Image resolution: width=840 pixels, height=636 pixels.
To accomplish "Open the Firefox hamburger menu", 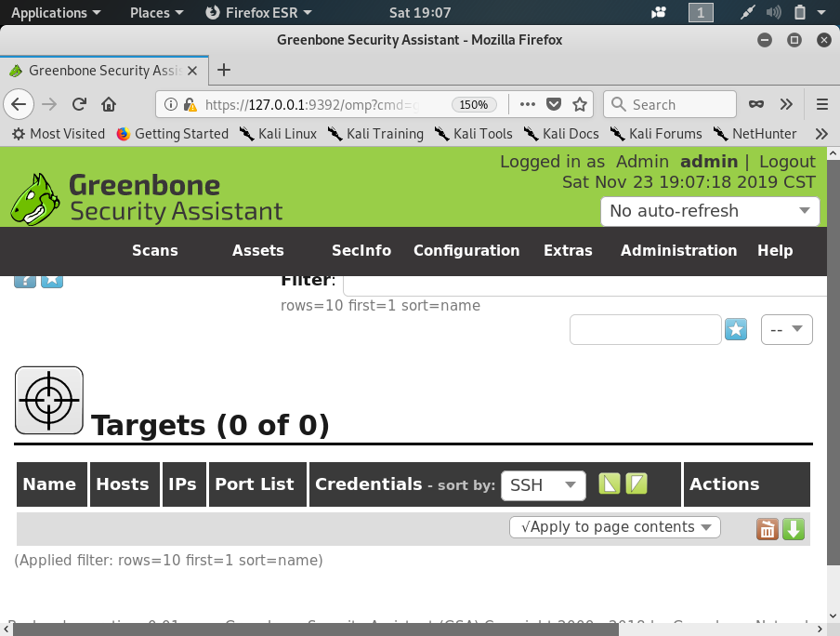I will (822, 104).
